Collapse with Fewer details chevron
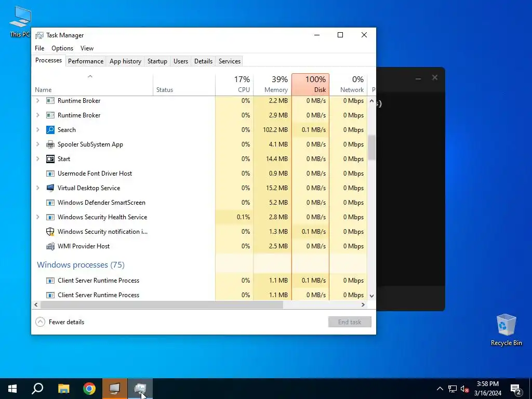Screen dimensions: 532x399 (40, 322)
